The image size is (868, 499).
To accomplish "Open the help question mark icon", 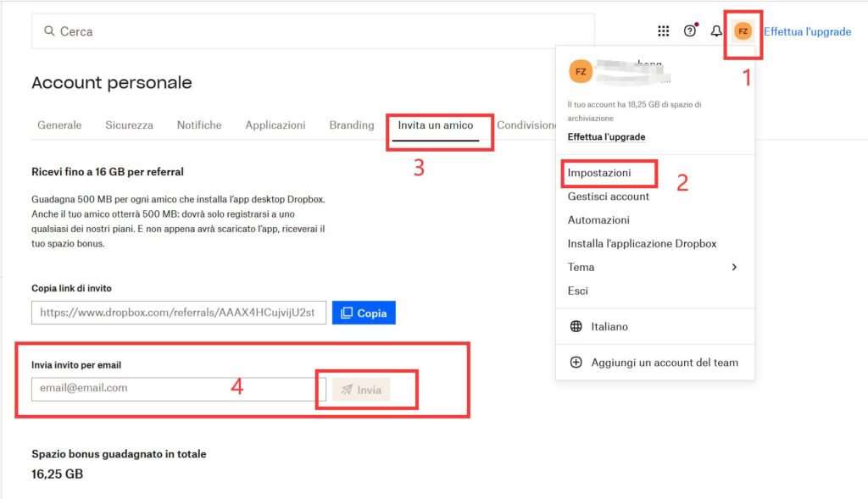I will coord(690,30).
